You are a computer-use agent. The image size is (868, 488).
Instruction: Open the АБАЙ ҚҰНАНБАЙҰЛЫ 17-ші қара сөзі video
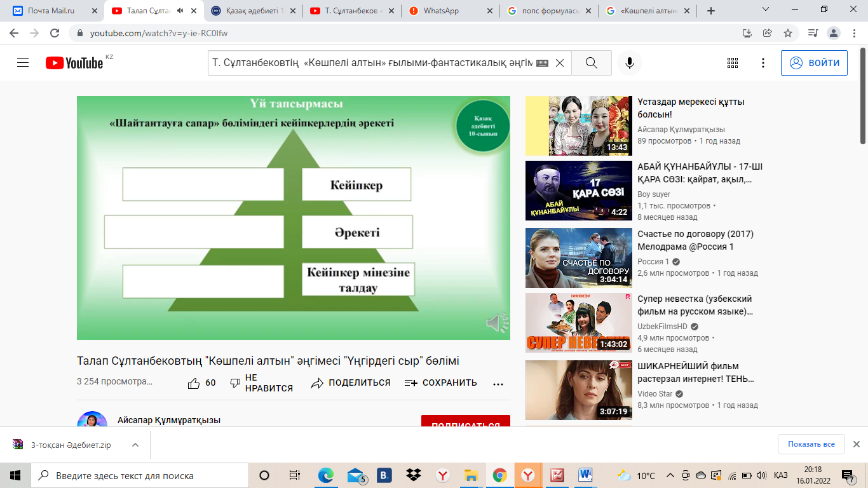[700, 173]
